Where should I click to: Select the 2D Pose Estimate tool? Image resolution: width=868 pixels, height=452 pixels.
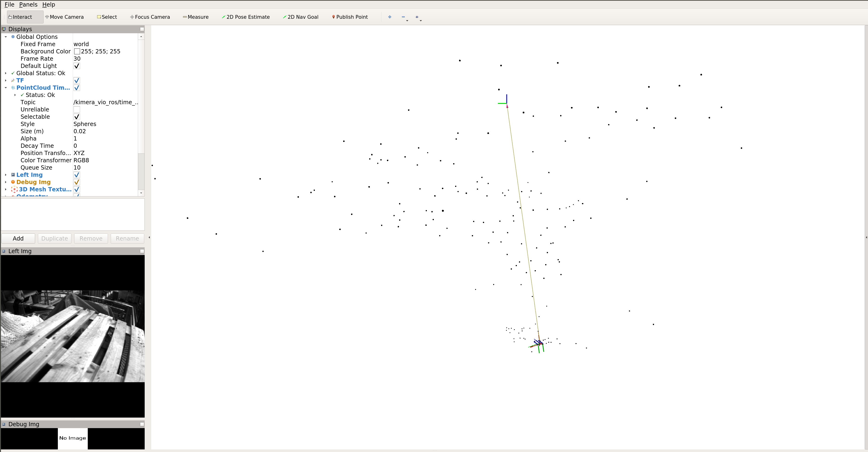click(x=246, y=17)
